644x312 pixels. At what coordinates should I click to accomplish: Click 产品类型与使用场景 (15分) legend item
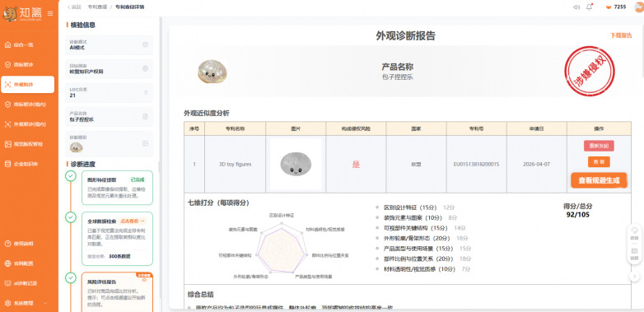(423, 249)
